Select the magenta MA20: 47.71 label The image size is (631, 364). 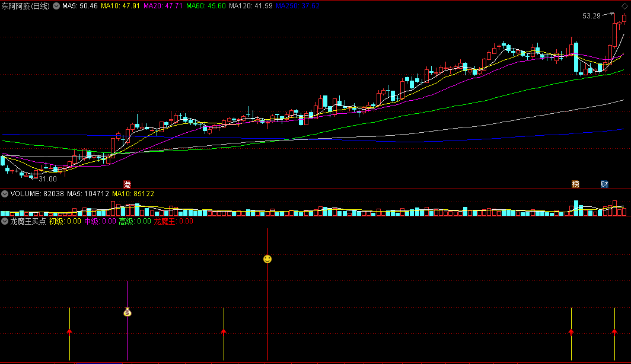pos(163,6)
